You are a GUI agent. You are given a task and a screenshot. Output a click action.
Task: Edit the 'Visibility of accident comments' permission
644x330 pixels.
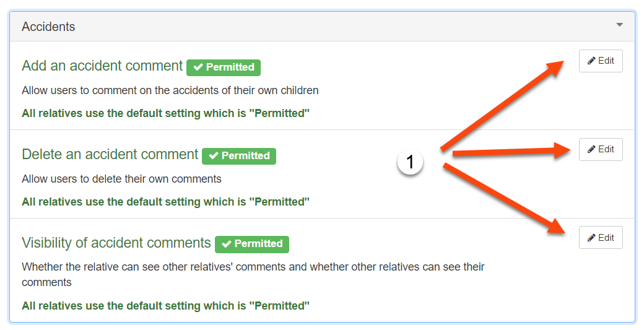(601, 238)
